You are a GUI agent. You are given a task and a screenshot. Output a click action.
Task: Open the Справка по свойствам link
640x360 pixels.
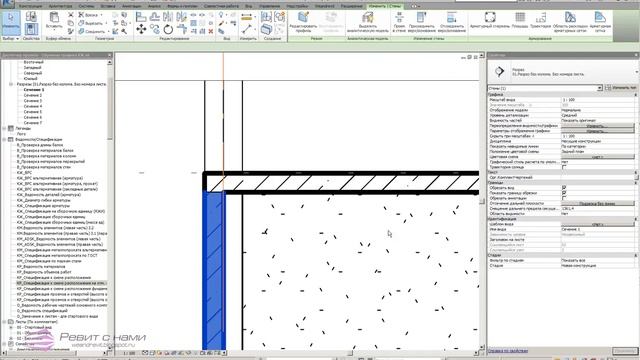[508, 351]
